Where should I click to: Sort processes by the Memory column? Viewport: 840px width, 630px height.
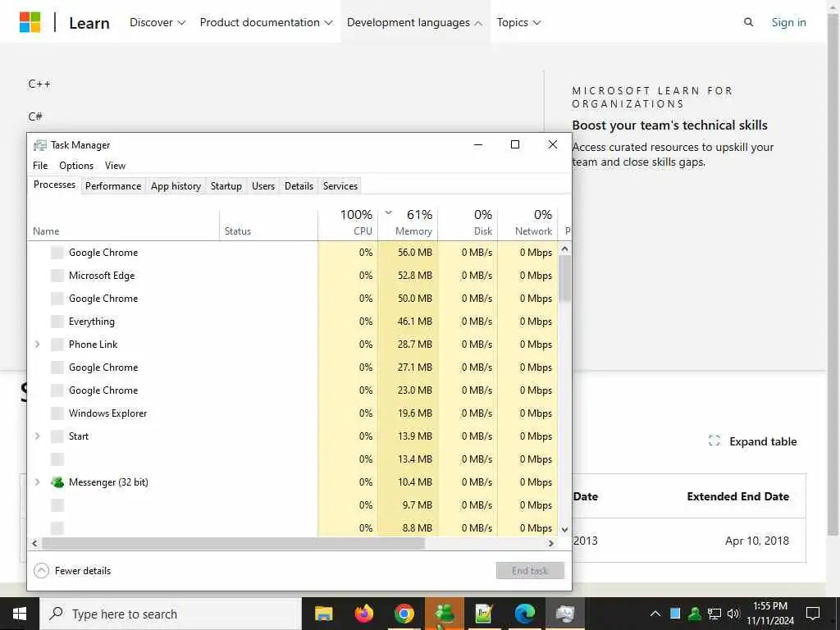[409, 223]
